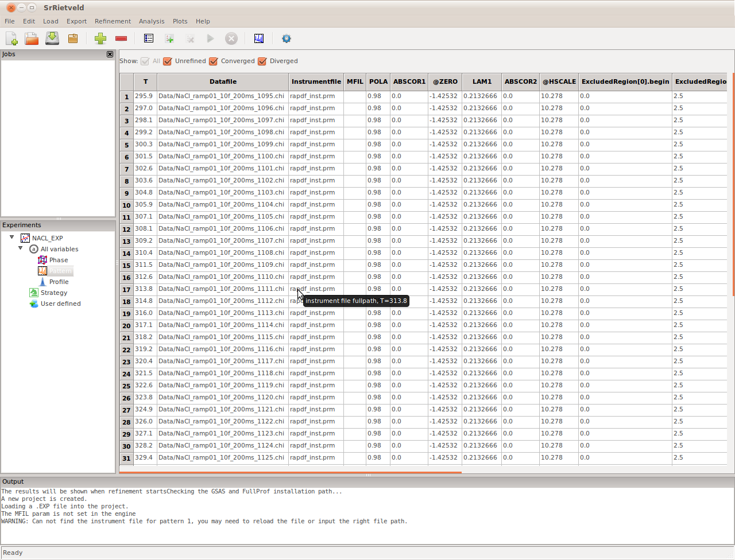Click the list view toolbar icon
This screenshot has height=560, width=735.
(149, 38)
